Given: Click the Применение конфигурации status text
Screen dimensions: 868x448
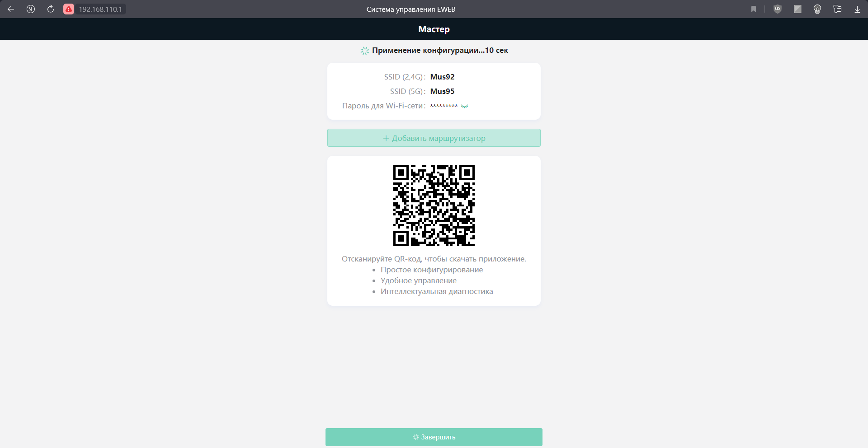Looking at the screenshot, I should point(440,50).
